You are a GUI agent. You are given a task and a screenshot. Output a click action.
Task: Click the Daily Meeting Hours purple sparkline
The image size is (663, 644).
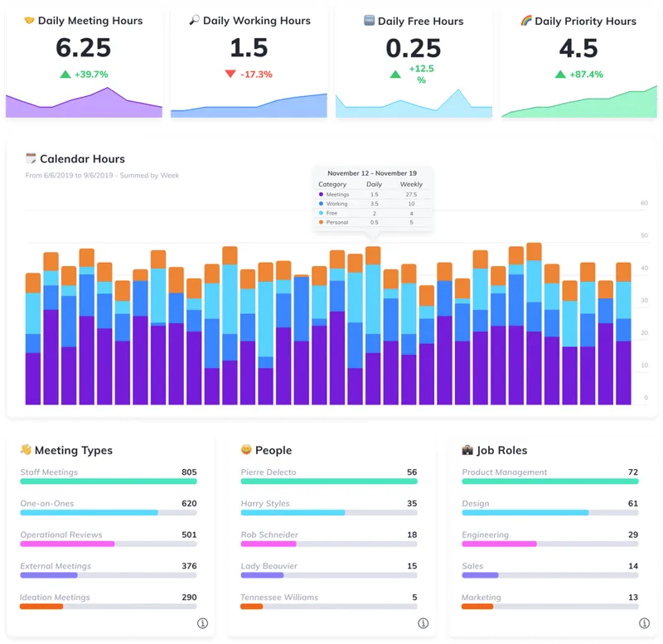pyautogui.click(x=84, y=102)
